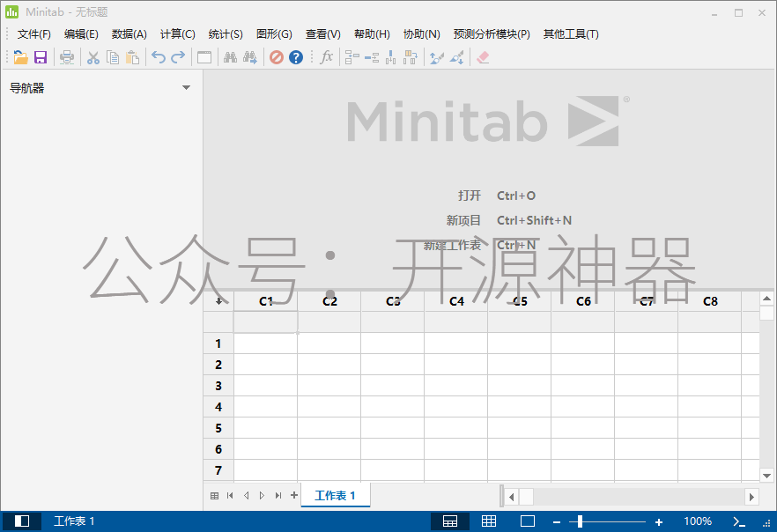Viewport: 777px width, 532px height.
Task: Go to previous worksheet tab arrow
Action: (247, 495)
